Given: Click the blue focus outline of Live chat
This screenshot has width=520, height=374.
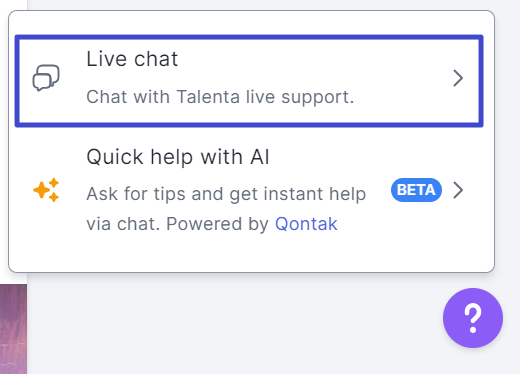Looking at the screenshot, I should (249, 37).
